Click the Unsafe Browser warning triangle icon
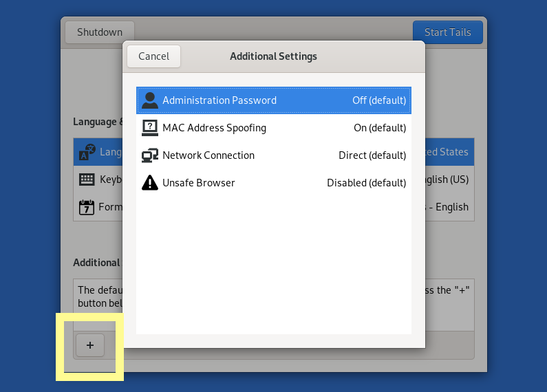 click(149, 183)
